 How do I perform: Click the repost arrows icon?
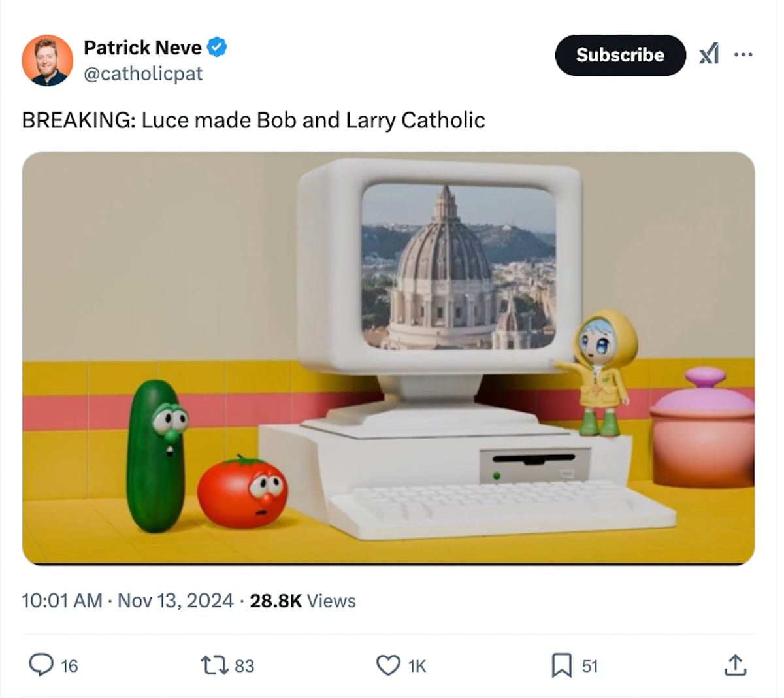(212, 665)
